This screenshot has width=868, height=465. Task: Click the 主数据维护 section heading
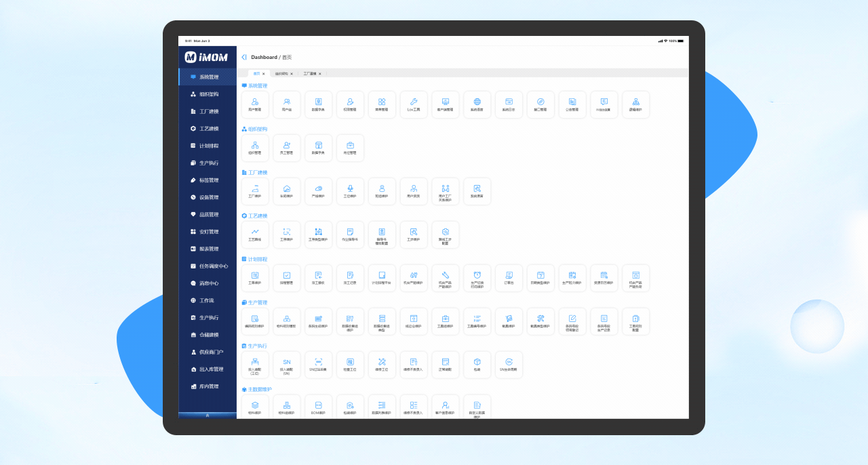256,389
